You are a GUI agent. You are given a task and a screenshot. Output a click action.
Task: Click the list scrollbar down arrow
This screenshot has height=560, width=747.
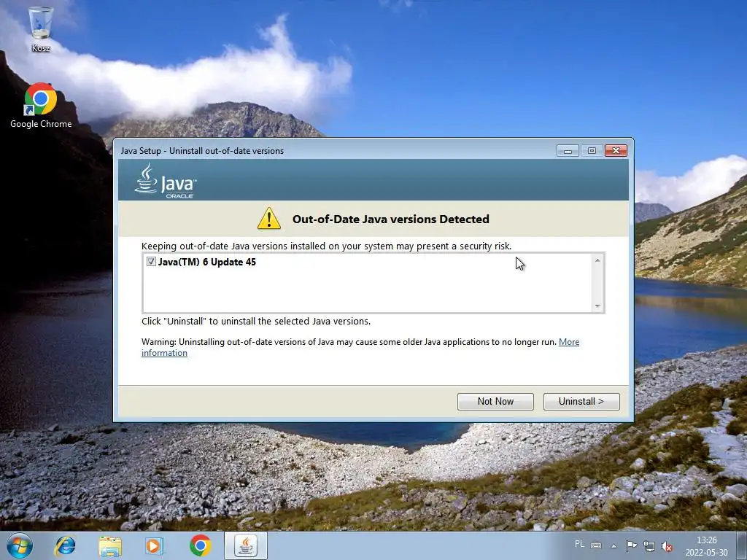tap(597, 306)
